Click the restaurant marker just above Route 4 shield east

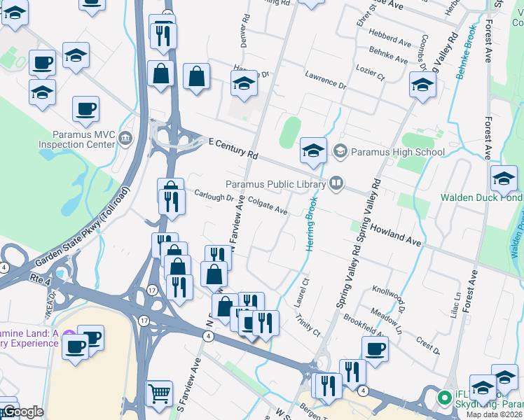tap(352, 373)
